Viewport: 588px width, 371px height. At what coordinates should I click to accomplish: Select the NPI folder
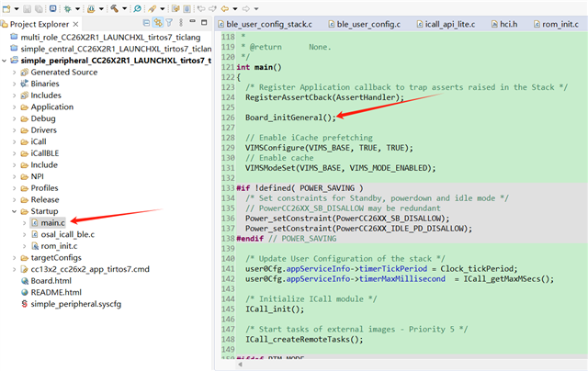(x=37, y=176)
